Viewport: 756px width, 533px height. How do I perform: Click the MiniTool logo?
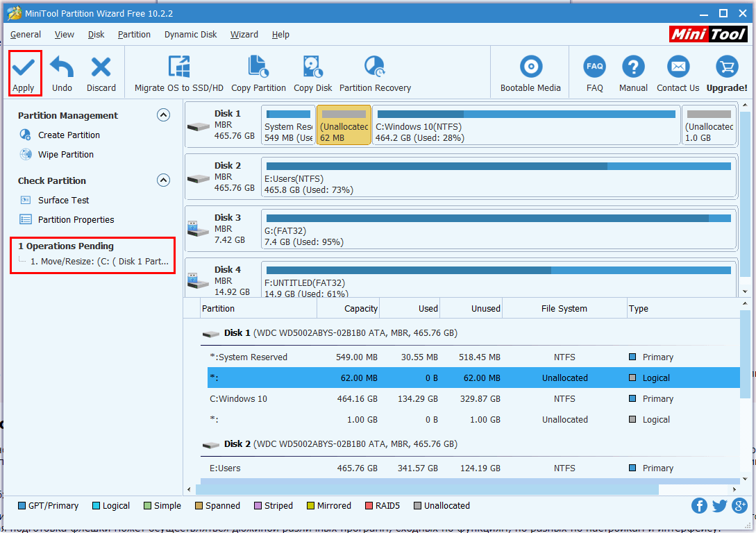(708, 34)
